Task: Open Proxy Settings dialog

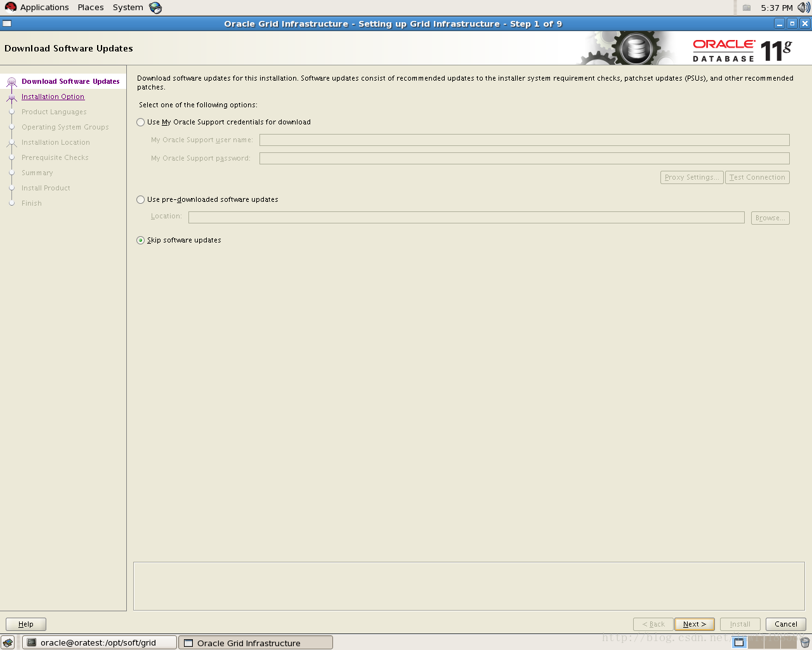Action: click(691, 178)
